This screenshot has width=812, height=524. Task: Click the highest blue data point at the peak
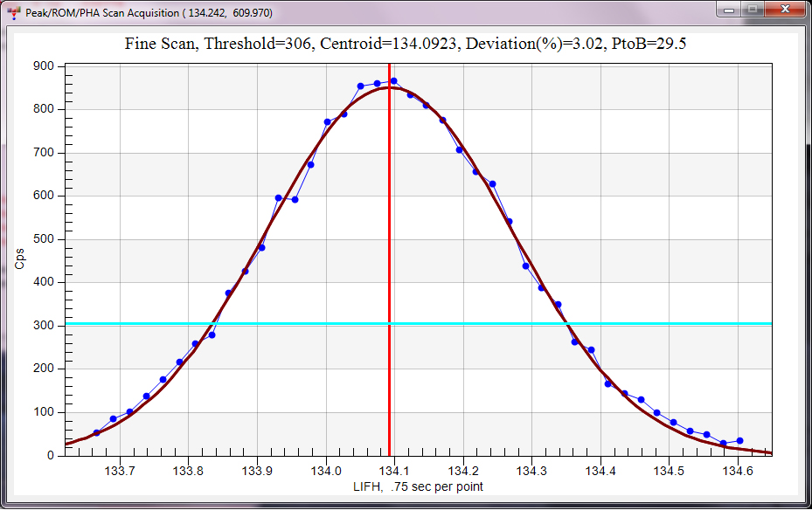(394, 81)
